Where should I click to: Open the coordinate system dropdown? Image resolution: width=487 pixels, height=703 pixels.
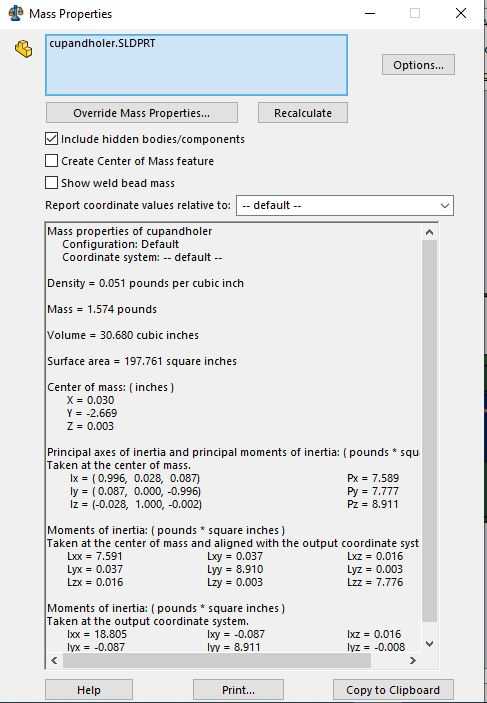[345, 205]
